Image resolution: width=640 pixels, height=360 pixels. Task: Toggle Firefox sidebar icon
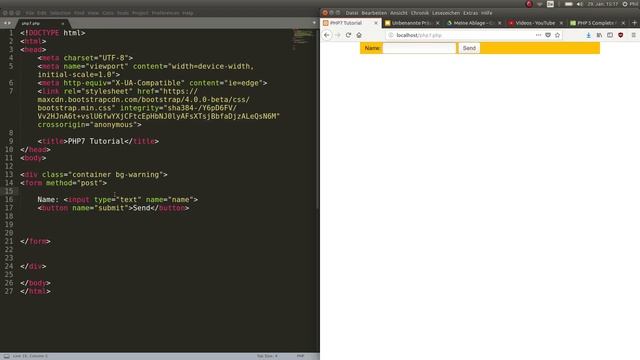point(610,36)
